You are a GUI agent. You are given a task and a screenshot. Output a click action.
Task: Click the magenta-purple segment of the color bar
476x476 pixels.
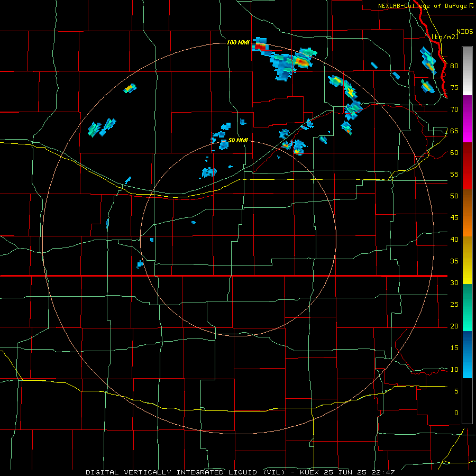467,118
